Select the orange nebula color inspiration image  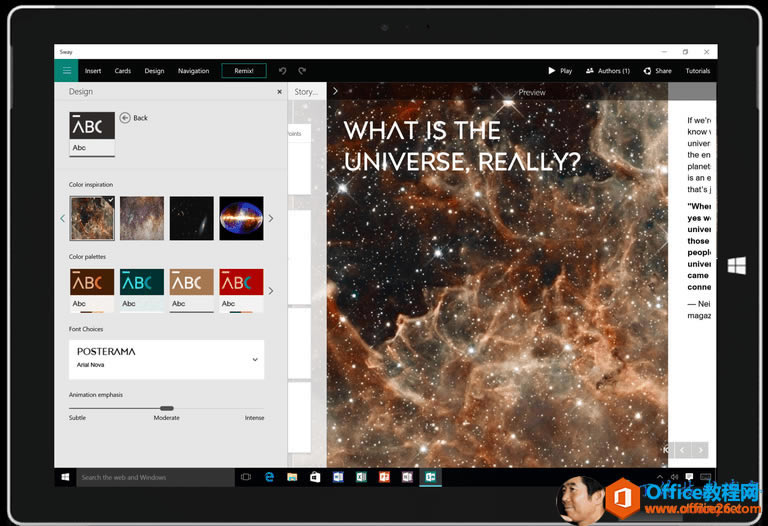pos(92,218)
